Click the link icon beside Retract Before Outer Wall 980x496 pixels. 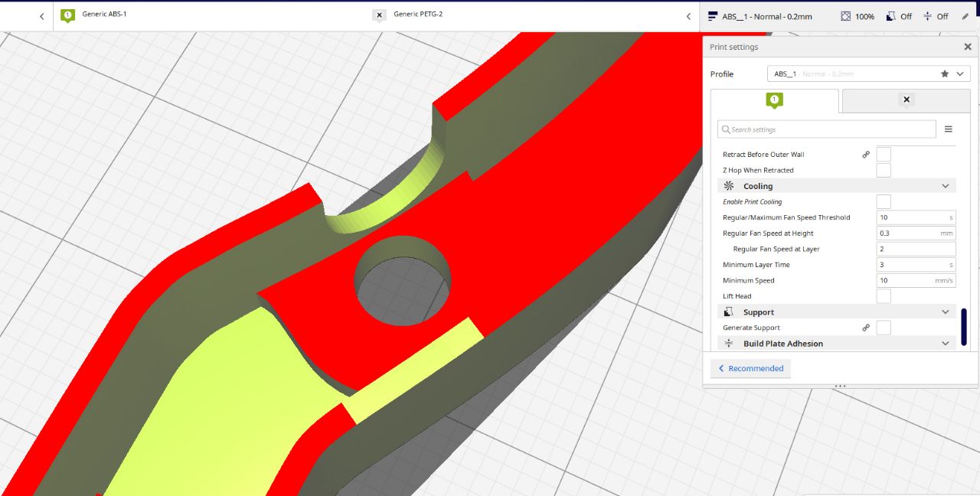[x=866, y=155]
